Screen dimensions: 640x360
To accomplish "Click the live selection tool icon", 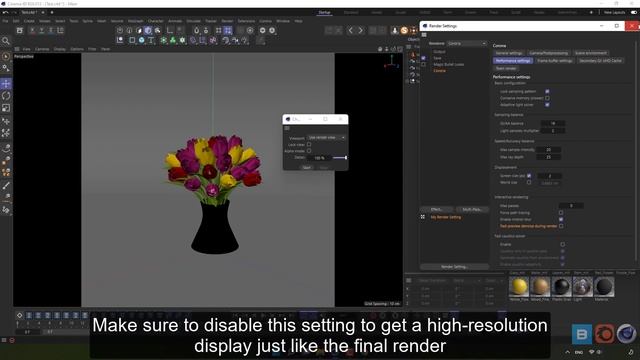I will coord(6,56).
